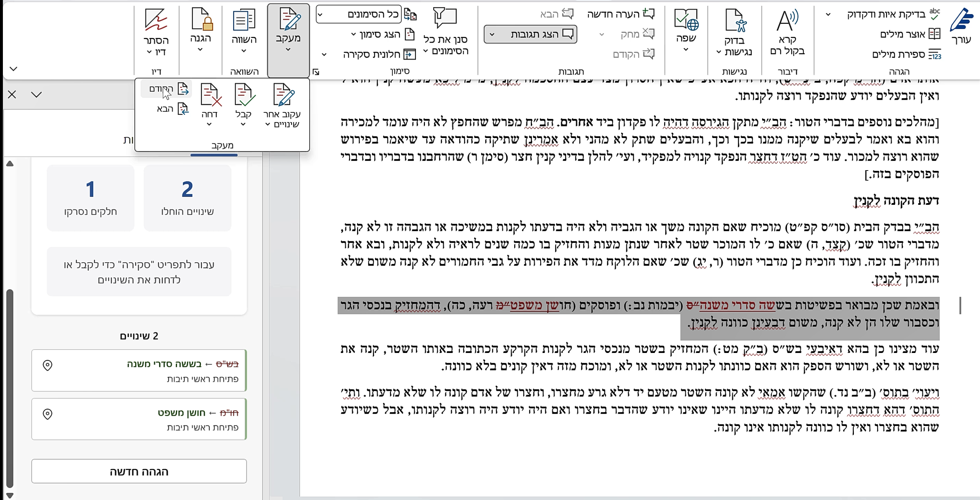Click the Hide Ink (הסתר דיו) icon

tap(156, 21)
